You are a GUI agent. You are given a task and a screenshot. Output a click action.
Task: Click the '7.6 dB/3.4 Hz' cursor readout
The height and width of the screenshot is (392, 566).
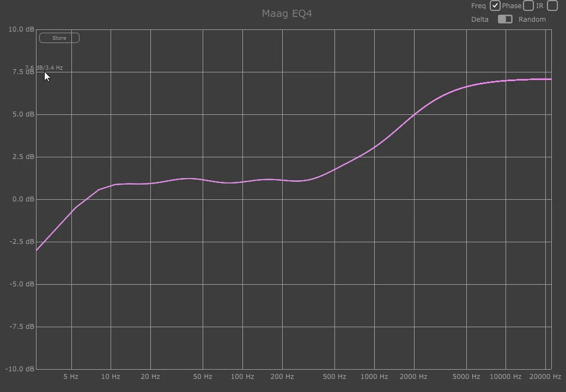(44, 68)
